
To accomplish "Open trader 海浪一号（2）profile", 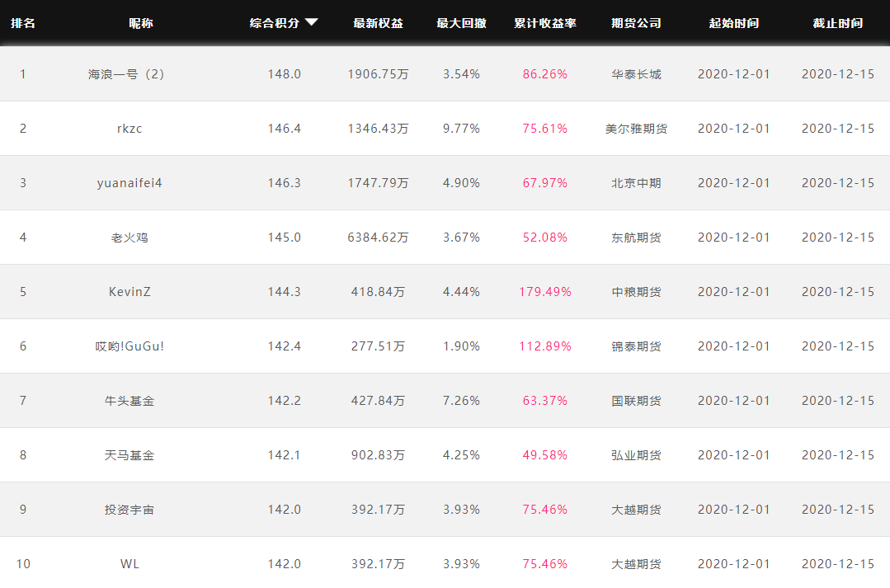I will tap(129, 74).
